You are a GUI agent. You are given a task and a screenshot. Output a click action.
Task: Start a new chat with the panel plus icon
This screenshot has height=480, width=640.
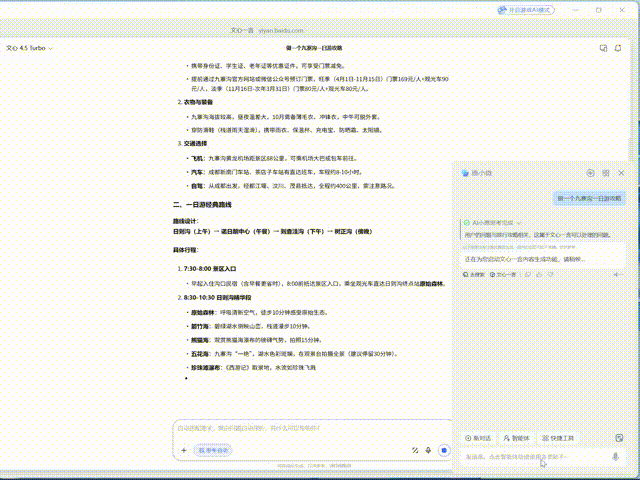(x=591, y=173)
